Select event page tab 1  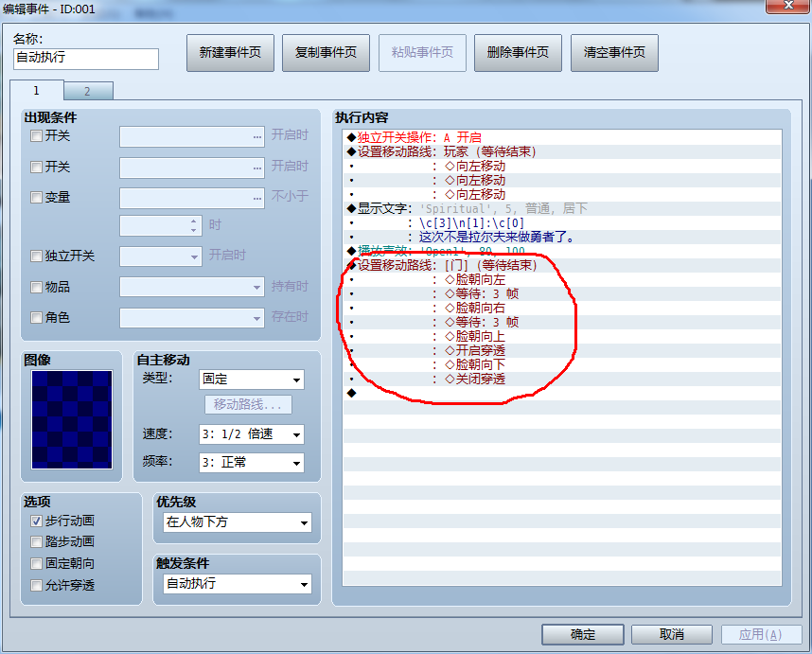(36, 90)
